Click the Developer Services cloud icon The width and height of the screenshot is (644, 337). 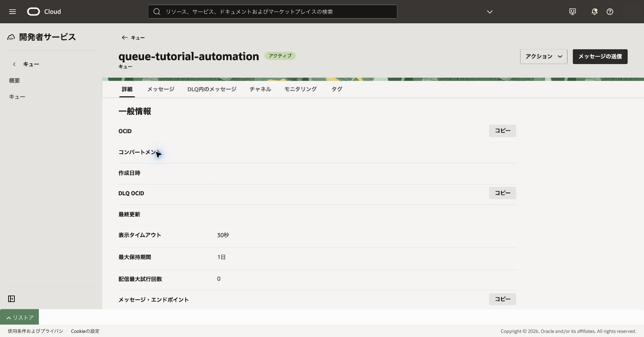(11, 37)
